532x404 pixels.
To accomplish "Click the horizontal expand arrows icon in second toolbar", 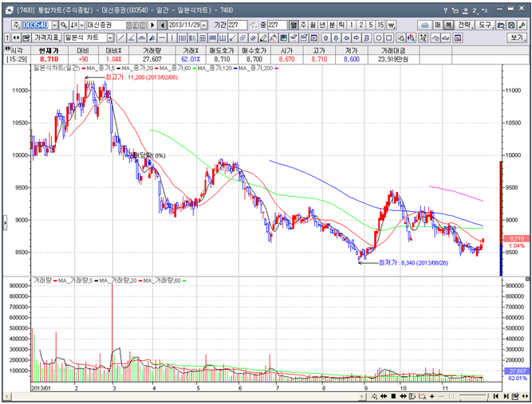I will [16, 37].
